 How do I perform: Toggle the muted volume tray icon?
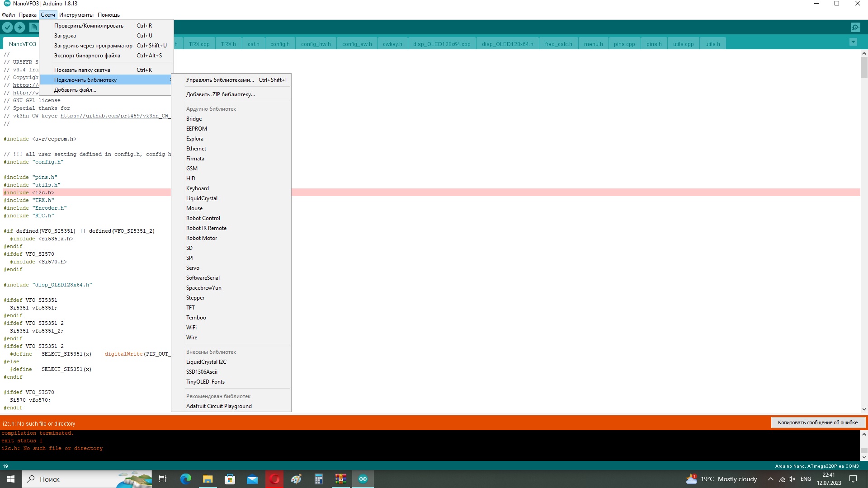[792, 479]
